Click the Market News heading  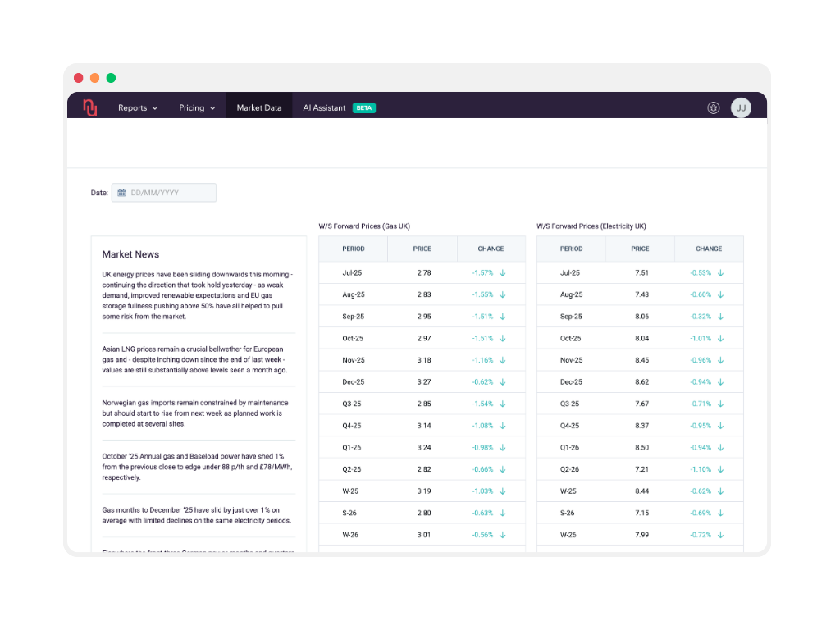[x=130, y=254]
